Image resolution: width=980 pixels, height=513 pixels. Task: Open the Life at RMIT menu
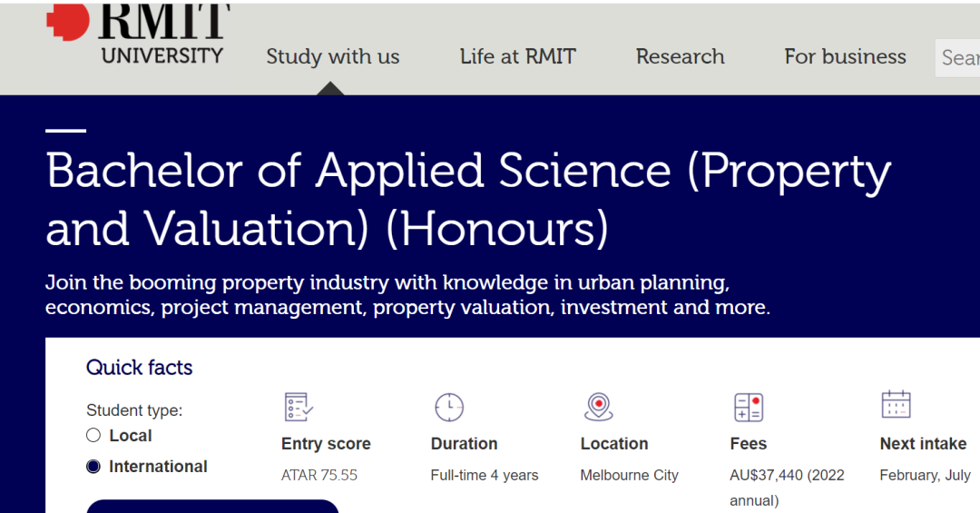pos(517,56)
